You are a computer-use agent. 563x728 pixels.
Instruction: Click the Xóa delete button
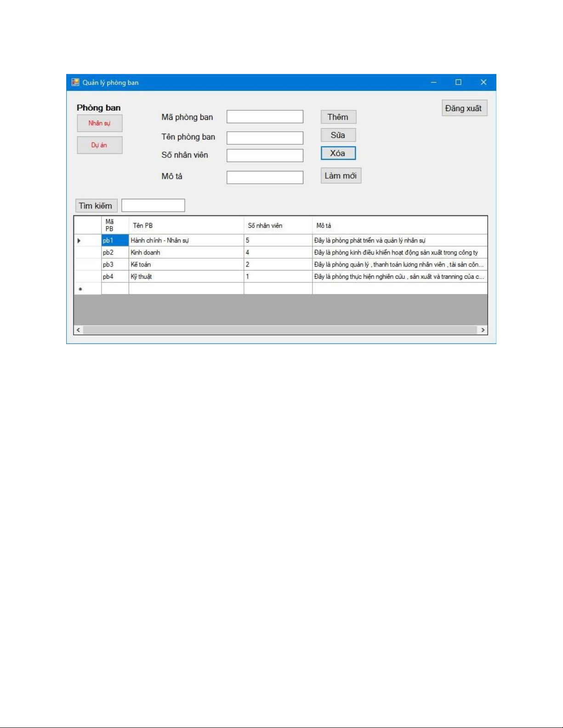[338, 153]
